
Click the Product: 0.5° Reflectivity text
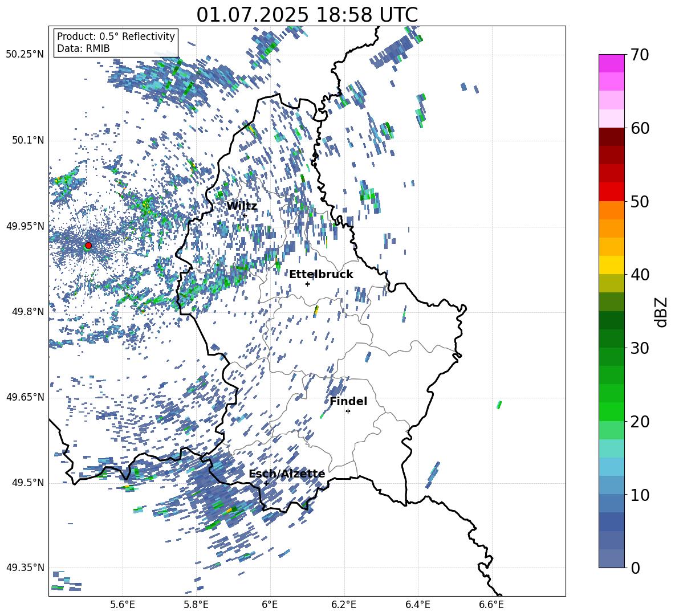coord(116,36)
